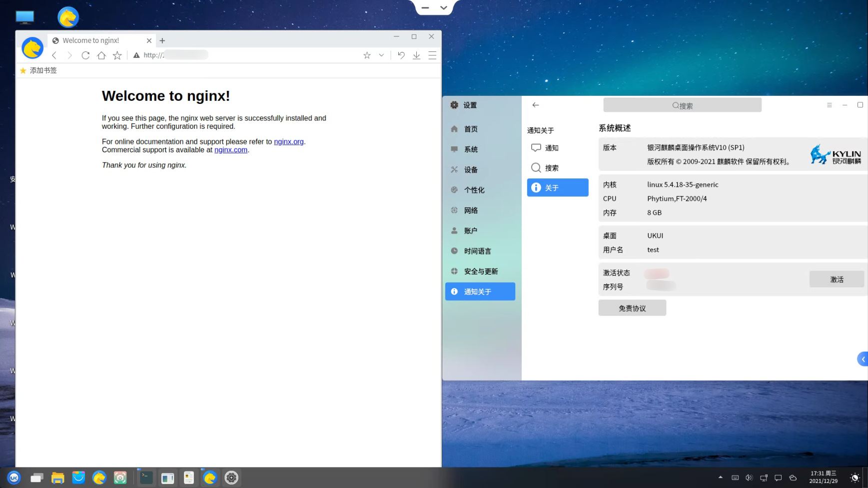Open the 通知 sub-page

(x=558, y=148)
